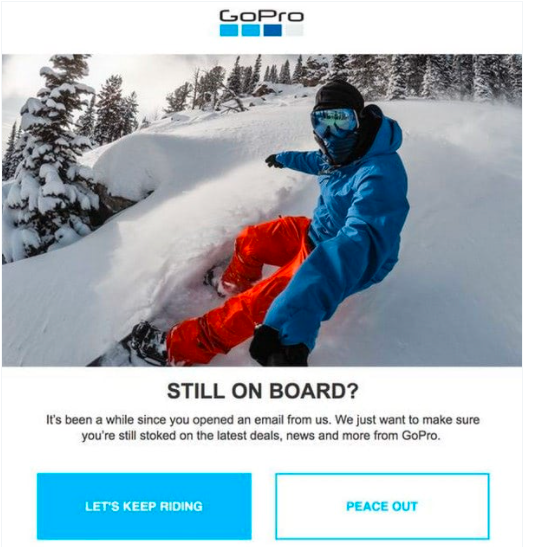Click the GoPro wordmark logo
This screenshot has height=547, width=541.
pos(262,16)
